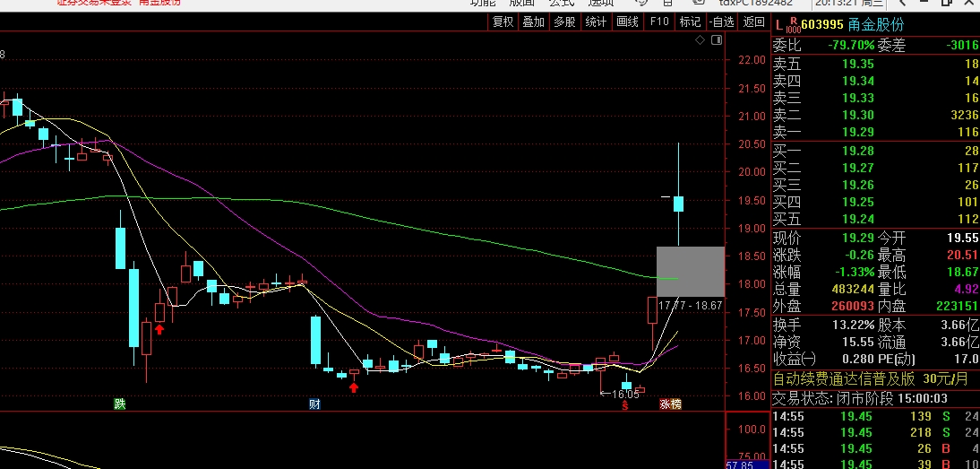Select the 卖五 row at 19.35
The width and height of the screenshot is (980, 469).
click(875, 64)
